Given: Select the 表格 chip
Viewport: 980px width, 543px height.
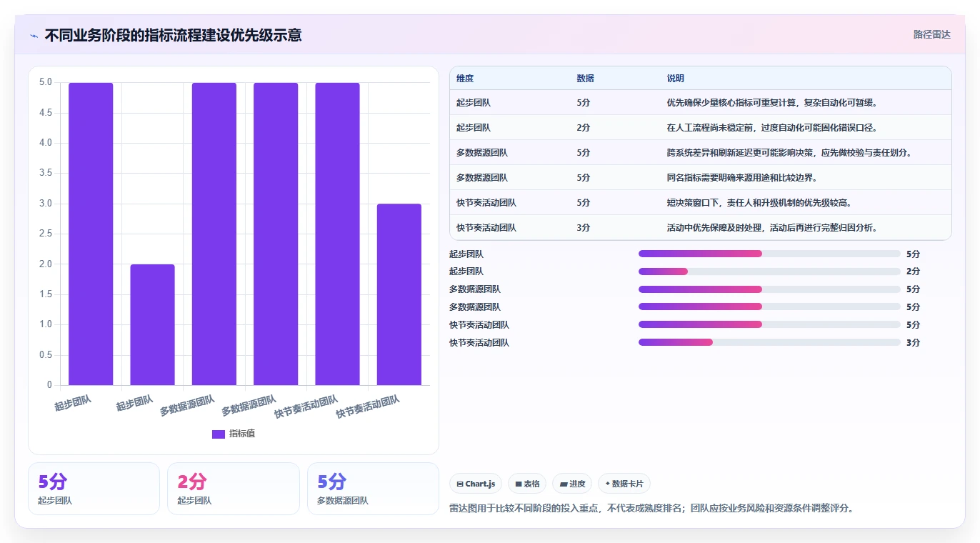Looking at the screenshot, I should [526, 484].
